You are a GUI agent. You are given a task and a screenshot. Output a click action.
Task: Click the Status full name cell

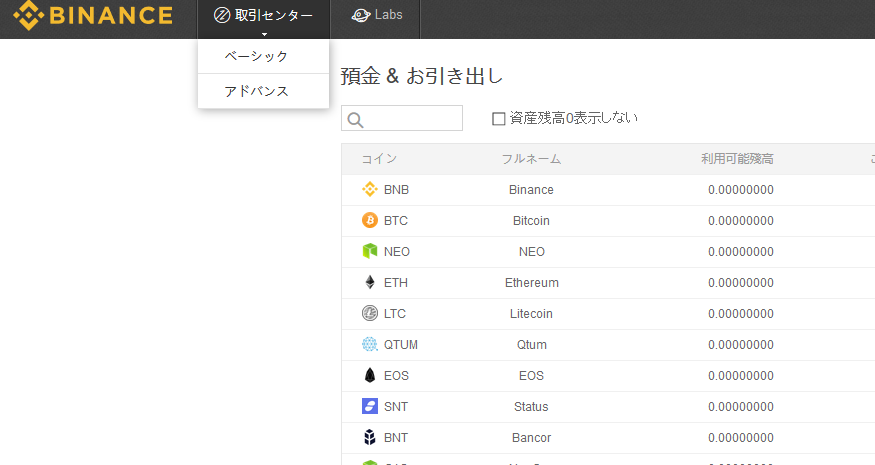pyautogui.click(x=531, y=407)
